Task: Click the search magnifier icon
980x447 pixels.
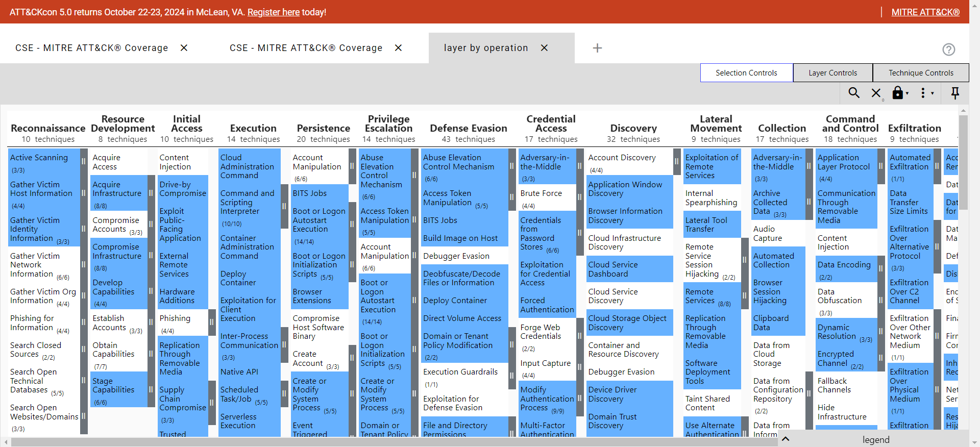Action: [x=854, y=93]
